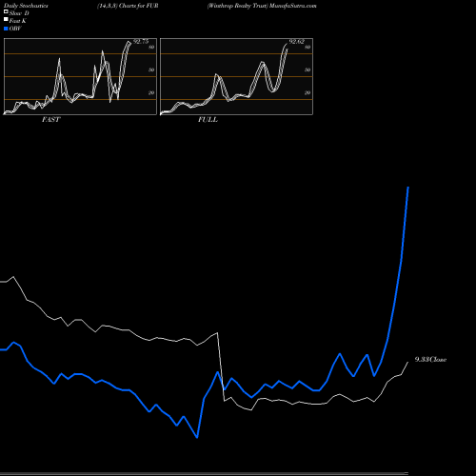Open the FULL stochastic chart thumbnail
476x476 pixels.
[x=236, y=76]
